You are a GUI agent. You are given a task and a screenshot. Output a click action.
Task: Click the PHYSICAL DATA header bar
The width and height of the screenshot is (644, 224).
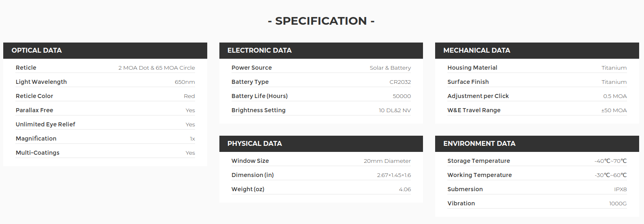coord(321,144)
